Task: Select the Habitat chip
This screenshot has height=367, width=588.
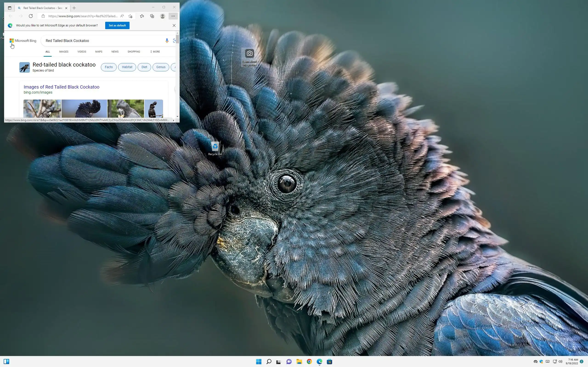Action: [x=127, y=67]
